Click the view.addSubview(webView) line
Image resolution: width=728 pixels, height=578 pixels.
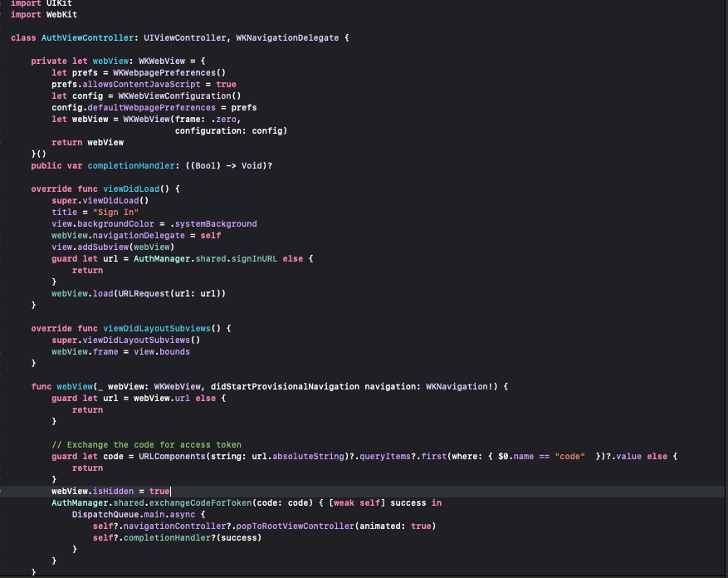coord(113,247)
